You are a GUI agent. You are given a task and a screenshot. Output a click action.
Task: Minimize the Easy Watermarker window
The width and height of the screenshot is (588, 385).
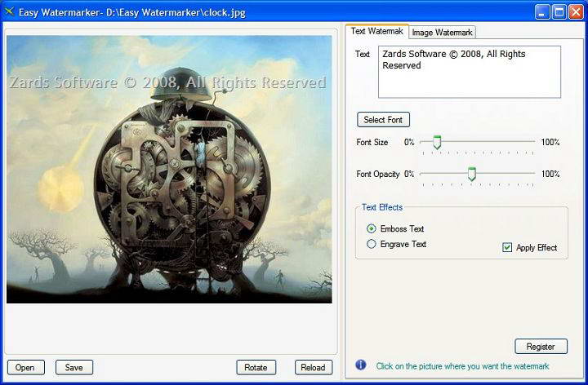click(541, 12)
